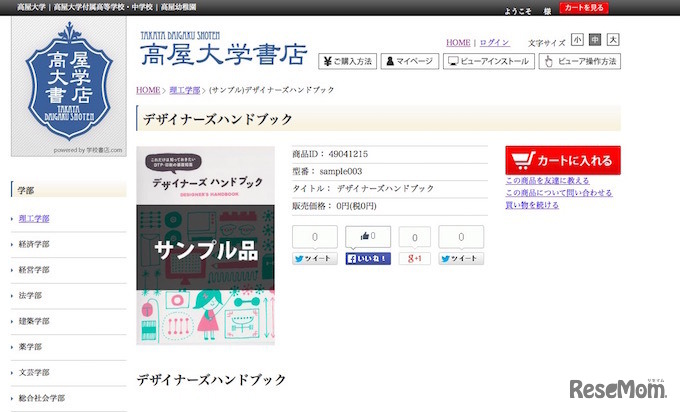Click the 商品ID 49041215 text
The height and width of the screenshot is (412, 680).
point(330,154)
